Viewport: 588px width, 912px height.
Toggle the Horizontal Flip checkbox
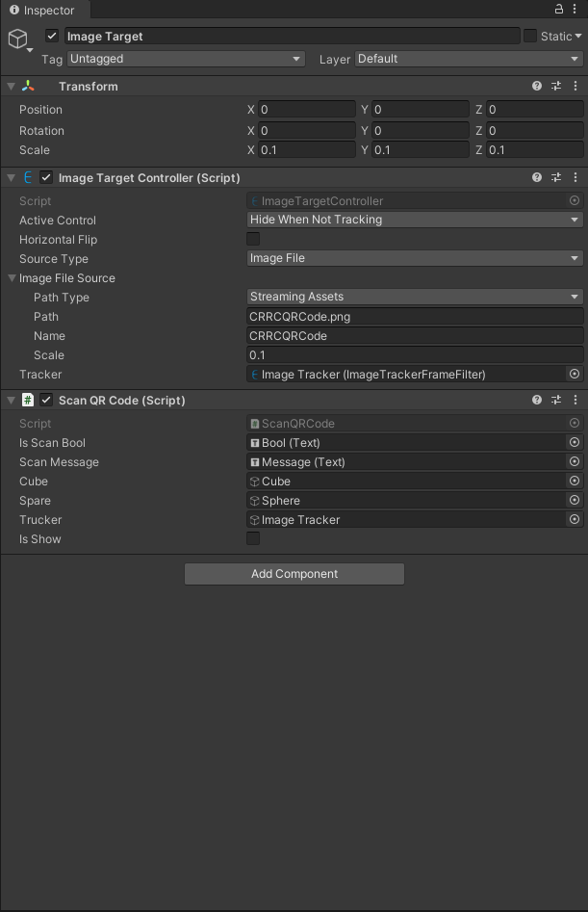252,239
